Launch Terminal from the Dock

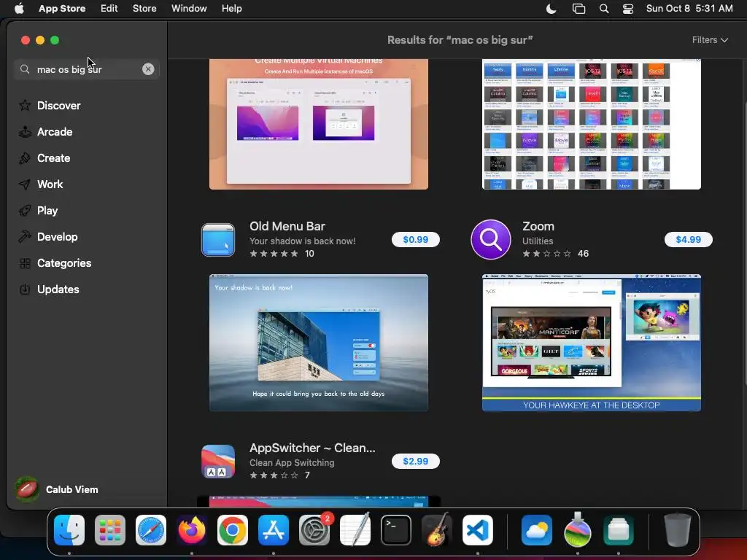pyautogui.click(x=396, y=530)
